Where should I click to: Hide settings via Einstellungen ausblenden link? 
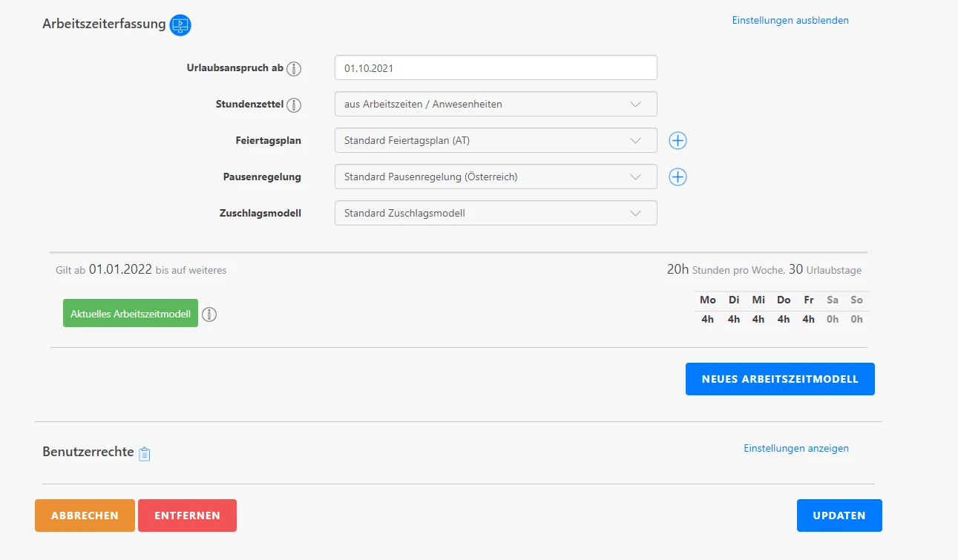point(790,21)
